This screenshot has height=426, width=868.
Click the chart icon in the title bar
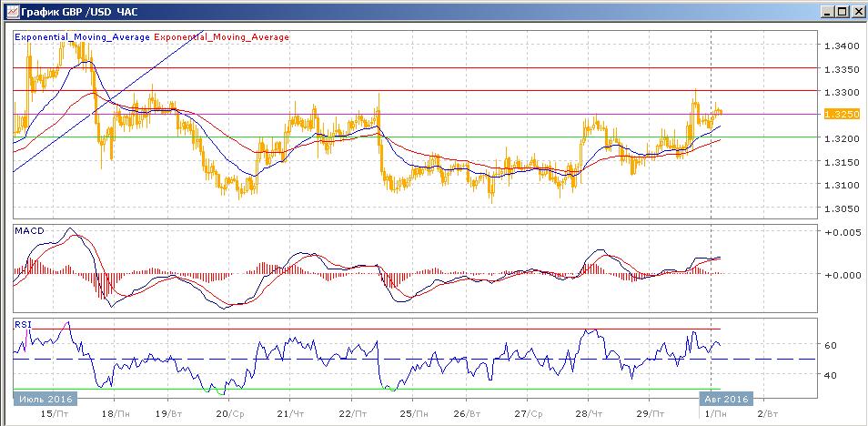pyautogui.click(x=10, y=12)
